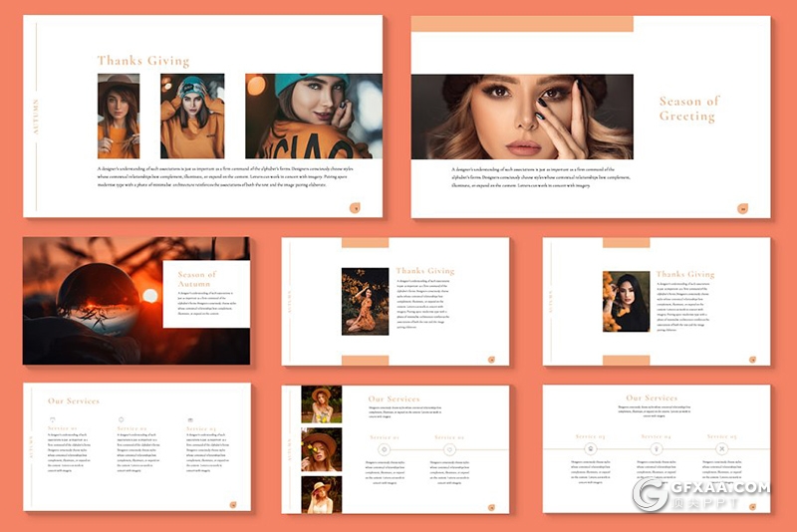Click the vertical 'AUTUMN' label on top-left slide

[x=37, y=117]
